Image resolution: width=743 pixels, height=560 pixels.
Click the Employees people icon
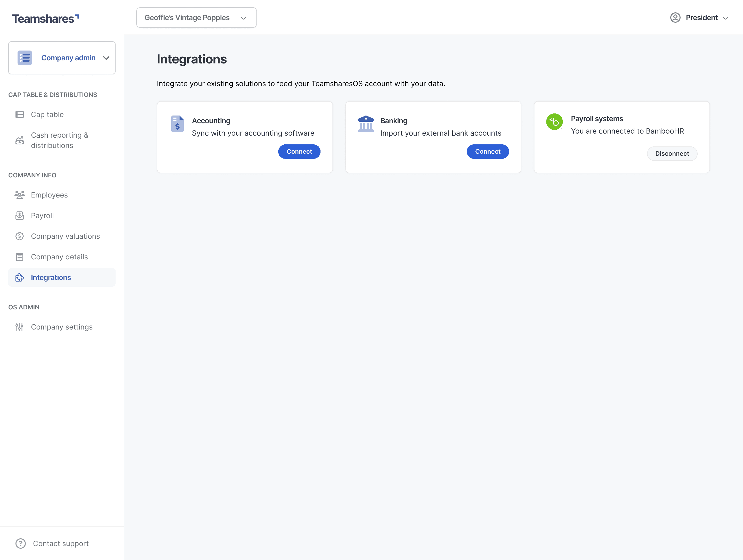pyautogui.click(x=20, y=195)
